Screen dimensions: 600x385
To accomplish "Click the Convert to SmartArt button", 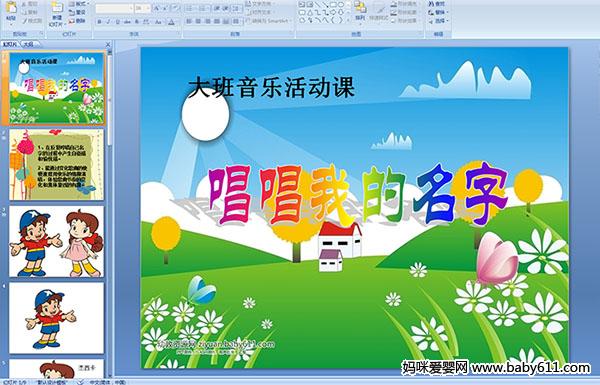I will (x=267, y=21).
